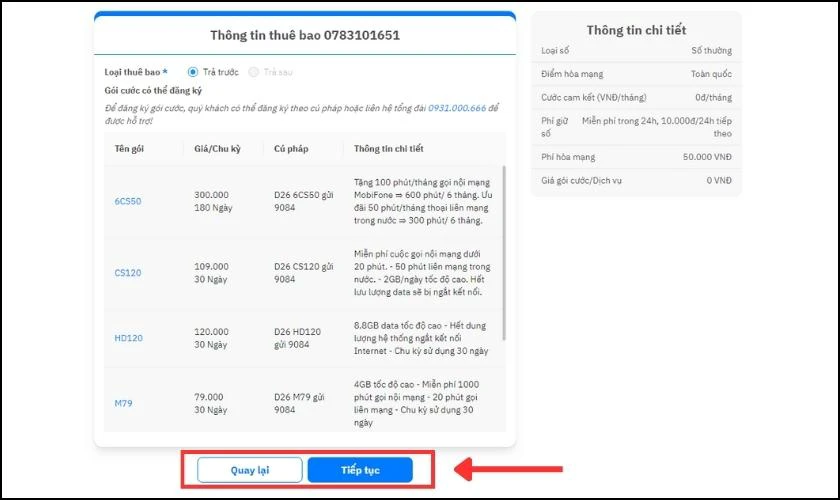Image resolution: width=840 pixels, height=500 pixels.
Task: Click the M79 4GB description text
Action: pyautogui.click(x=417, y=403)
